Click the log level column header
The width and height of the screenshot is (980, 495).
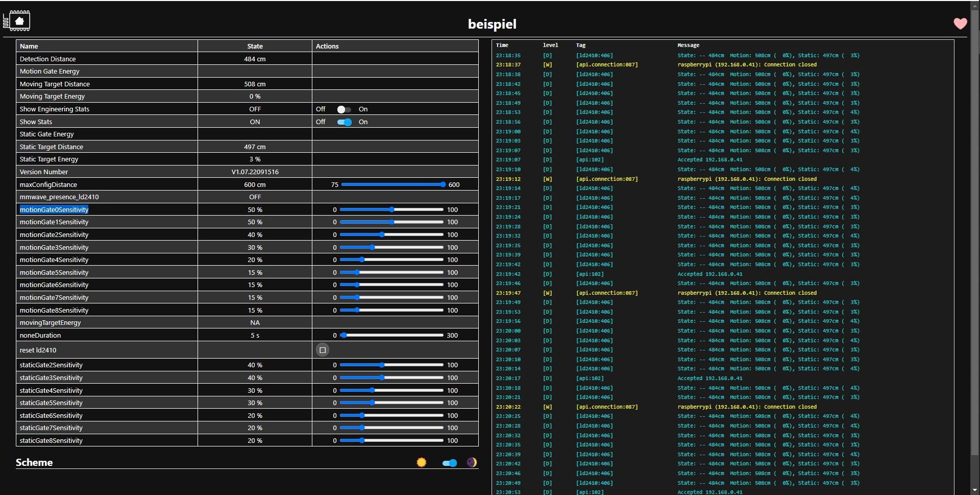click(x=550, y=45)
